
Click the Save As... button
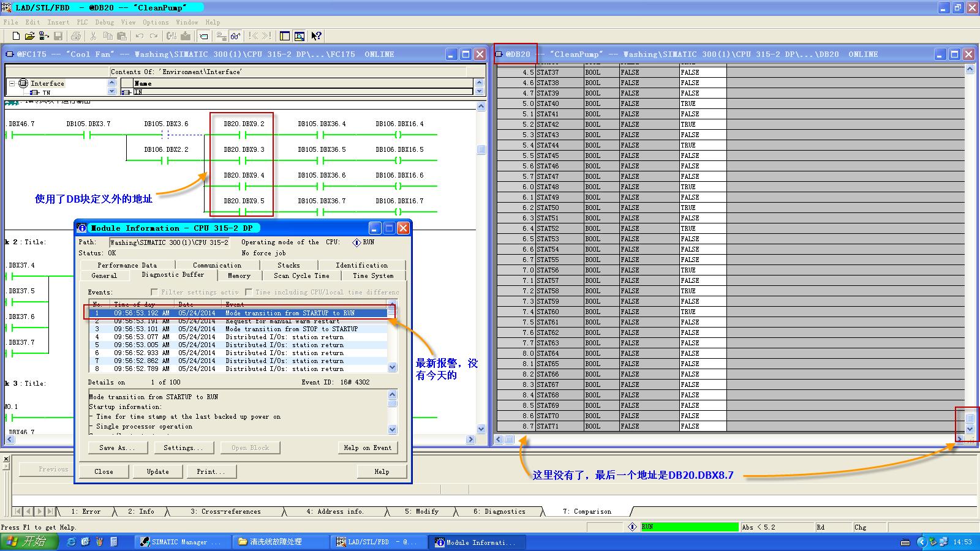(x=116, y=448)
